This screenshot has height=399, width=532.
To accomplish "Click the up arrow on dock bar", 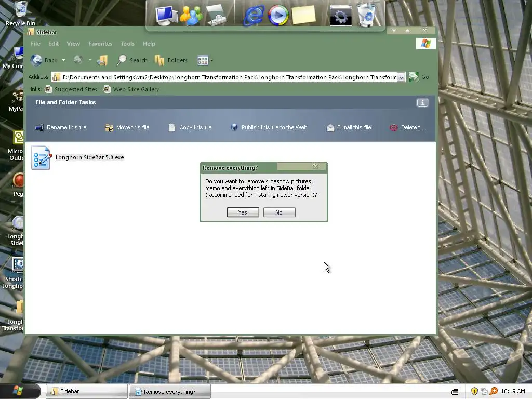I will pos(407,31).
